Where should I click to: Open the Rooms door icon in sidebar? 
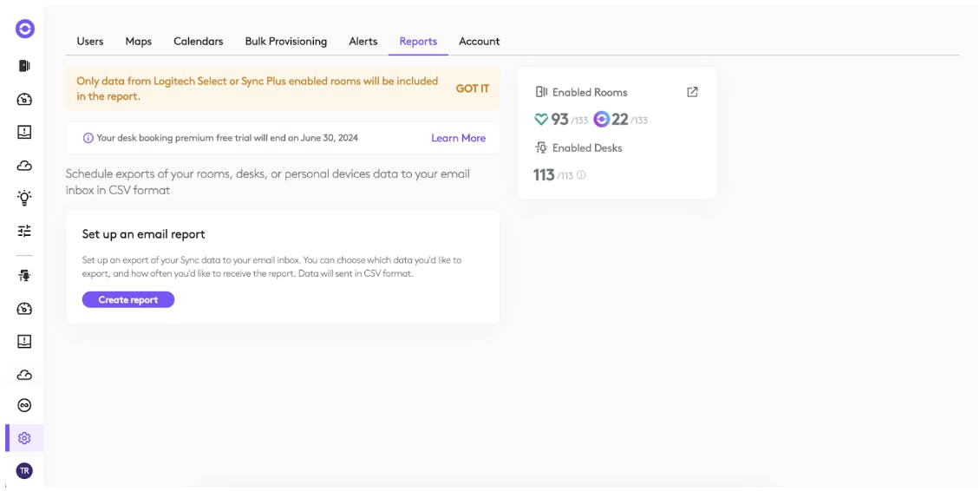24,66
